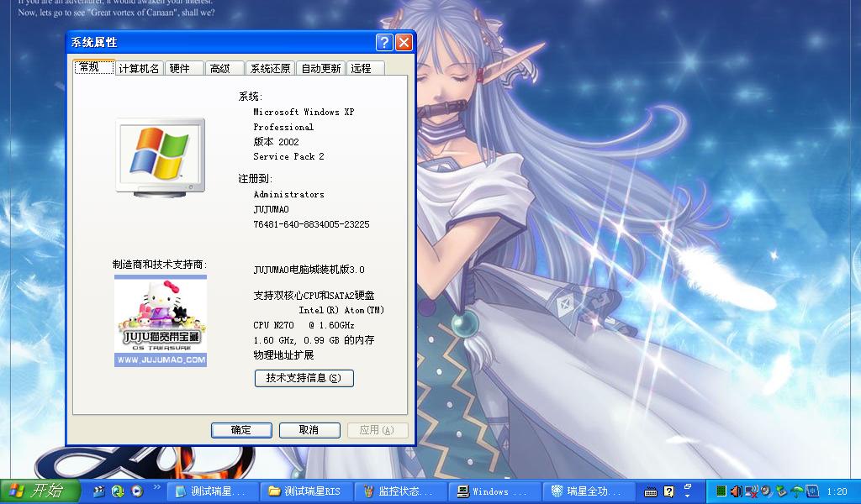Viewport: 861px width, 504px height.
Task: Click the text JUJUMAO电脑城装机版3.0
Action: coord(309,270)
